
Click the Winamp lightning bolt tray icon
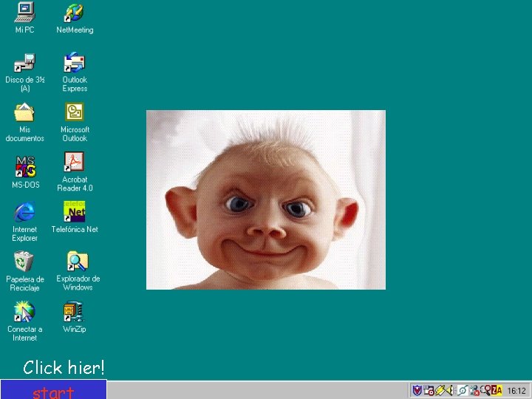tap(440, 391)
